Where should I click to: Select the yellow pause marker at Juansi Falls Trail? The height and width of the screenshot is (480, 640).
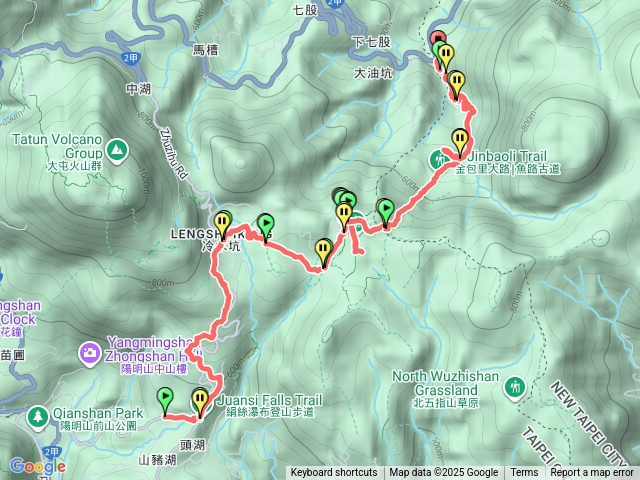[200, 404]
